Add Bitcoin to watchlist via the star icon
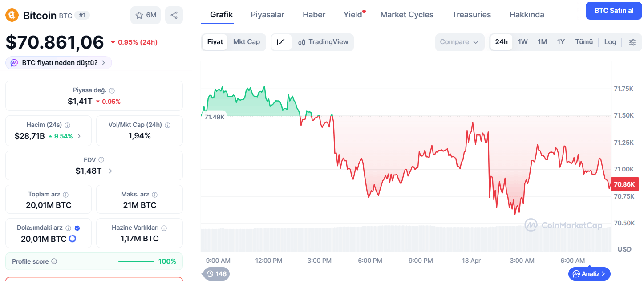 (x=139, y=15)
